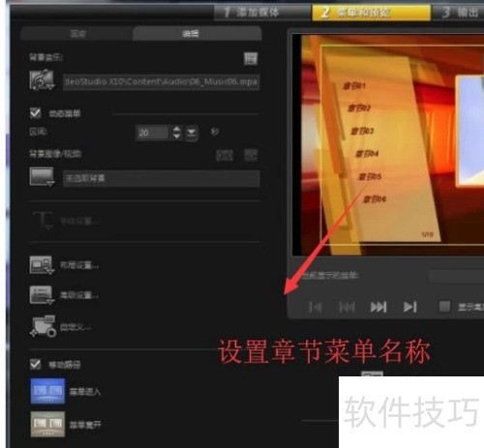Image resolution: width=484 pixels, height=448 pixels.
Task: Go to previous menu page button
Action: coord(347,307)
